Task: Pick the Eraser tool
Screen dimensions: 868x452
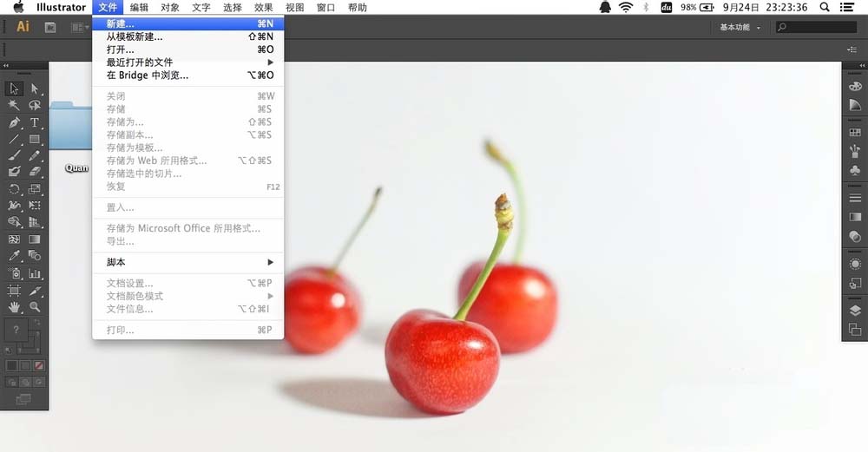Action: pos(35,172)
